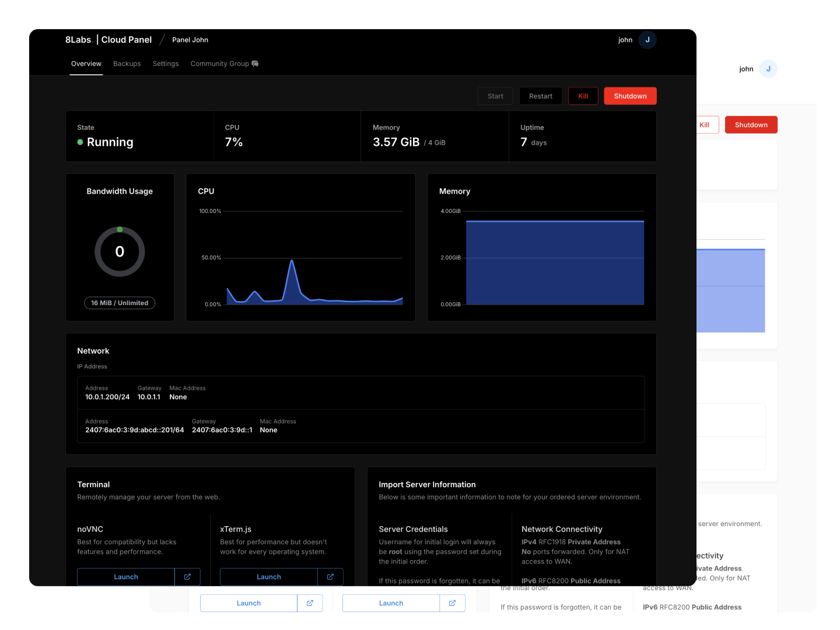Click the chat icon beside Community Group

(x=255, y=64)
